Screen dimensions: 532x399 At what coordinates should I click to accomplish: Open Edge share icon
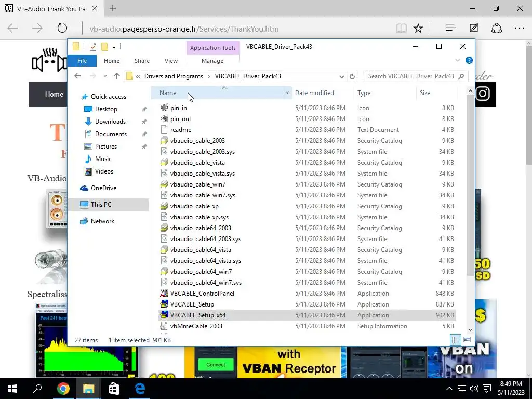click(497, 28)
